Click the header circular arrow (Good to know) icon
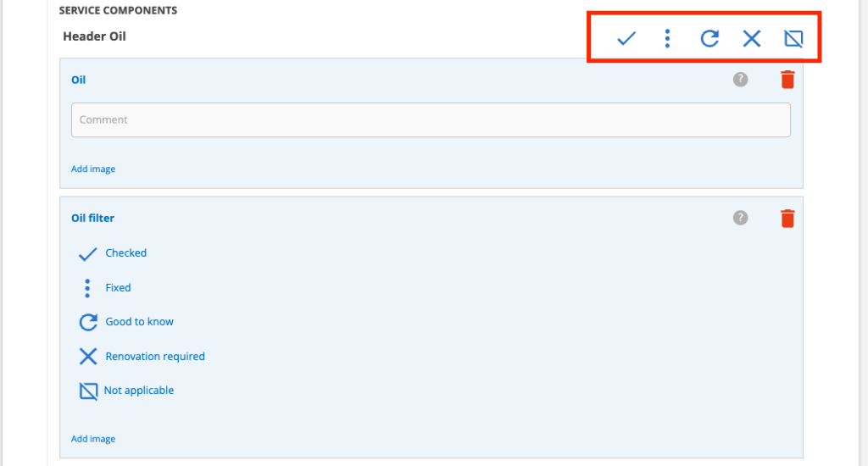The width and height of the screenshot is (868, 466). [709, 38]
